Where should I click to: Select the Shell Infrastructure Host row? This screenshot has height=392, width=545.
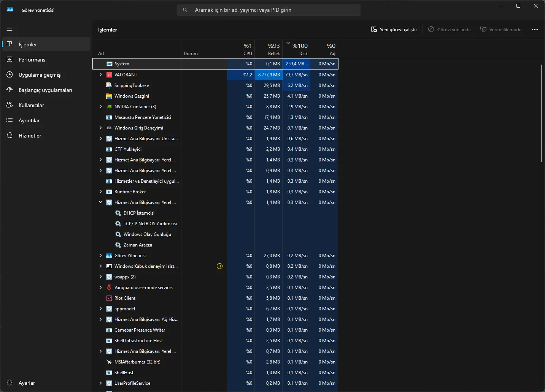click(215, 341)
